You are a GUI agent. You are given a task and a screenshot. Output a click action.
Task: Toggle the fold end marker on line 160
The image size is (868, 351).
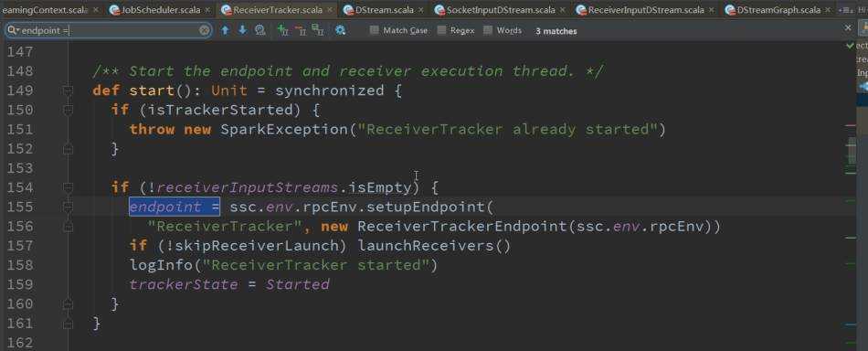(x=68, y=303)
